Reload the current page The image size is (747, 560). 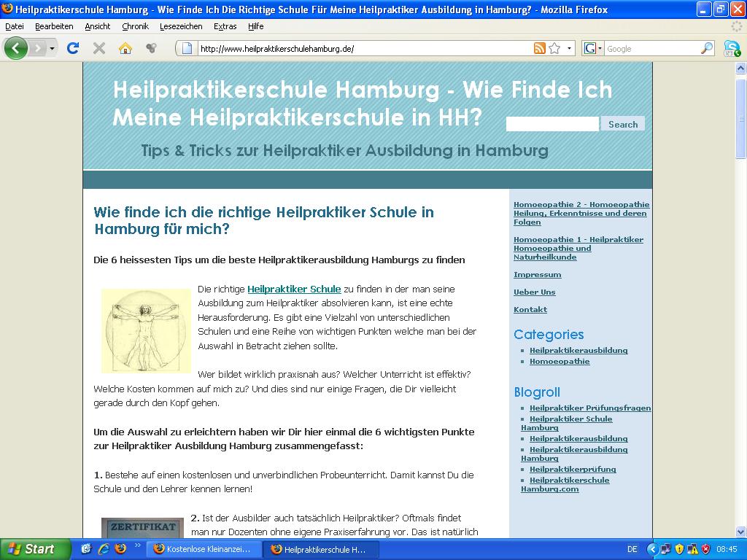click(x=73, y=48)
